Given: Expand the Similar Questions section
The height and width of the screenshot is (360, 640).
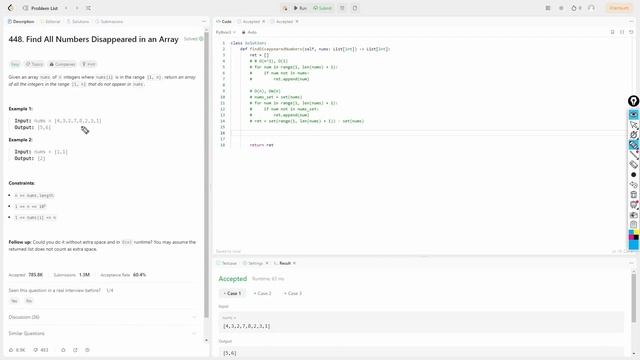Looking at the screenshot, I should click(102, 333).
